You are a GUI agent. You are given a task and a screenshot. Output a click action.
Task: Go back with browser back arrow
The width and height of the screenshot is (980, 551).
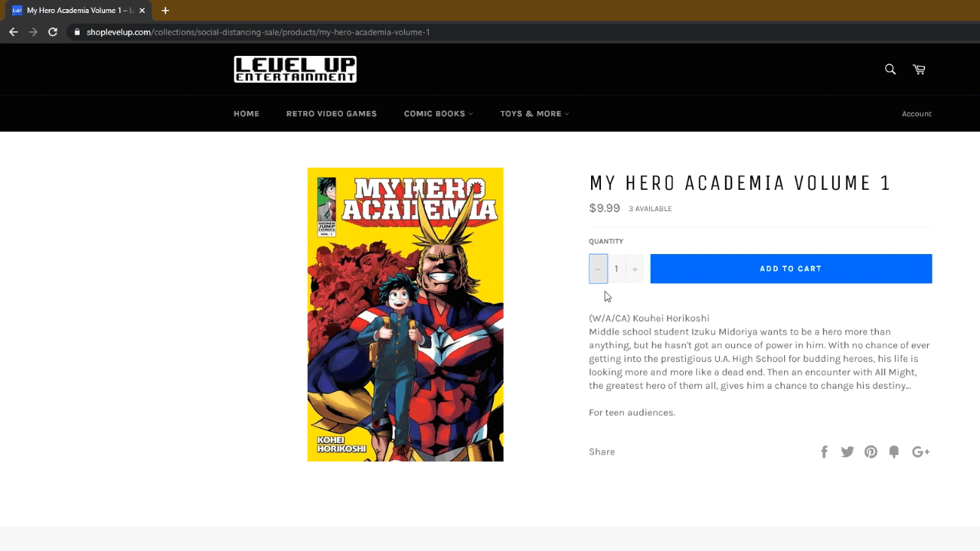[x=13, y=32]
